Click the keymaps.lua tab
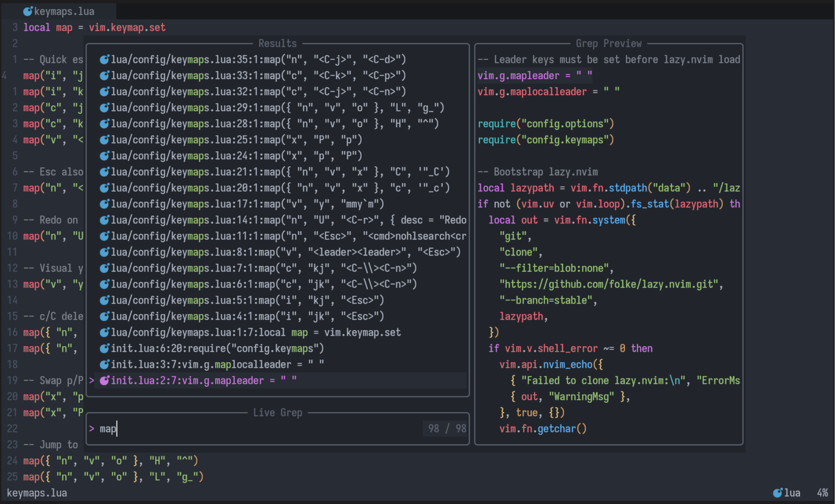Image resolution: width=835 pixels, height=504 pixels. tap(59, 11)
